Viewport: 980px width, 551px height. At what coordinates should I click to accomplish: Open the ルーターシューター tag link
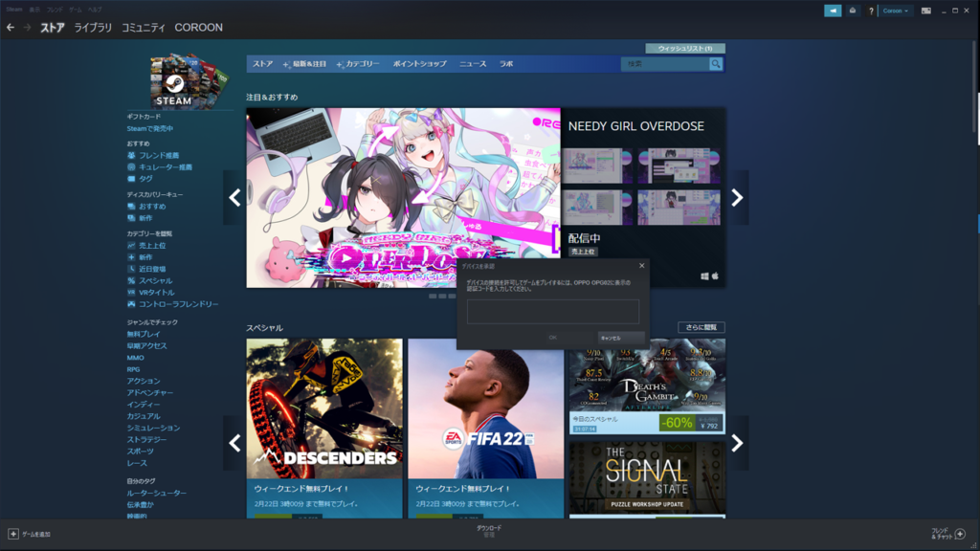coord(156,494)
